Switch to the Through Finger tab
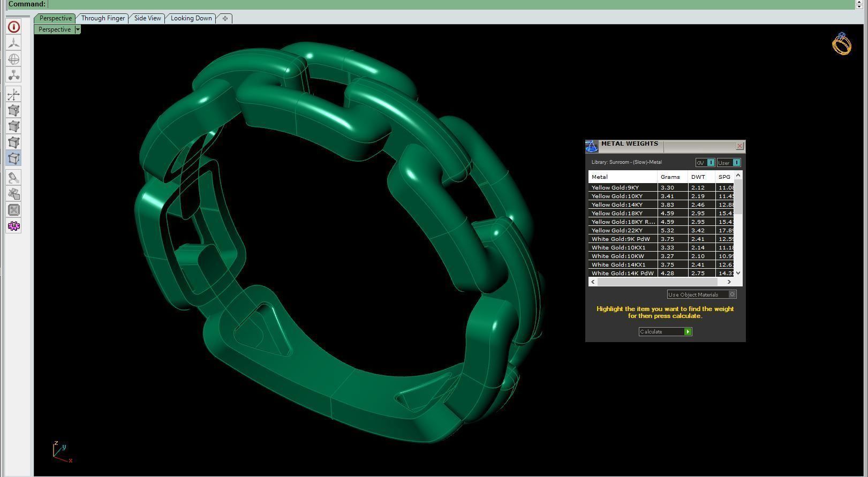Screen dimensions: 868x477 click(x=103, y=18)
